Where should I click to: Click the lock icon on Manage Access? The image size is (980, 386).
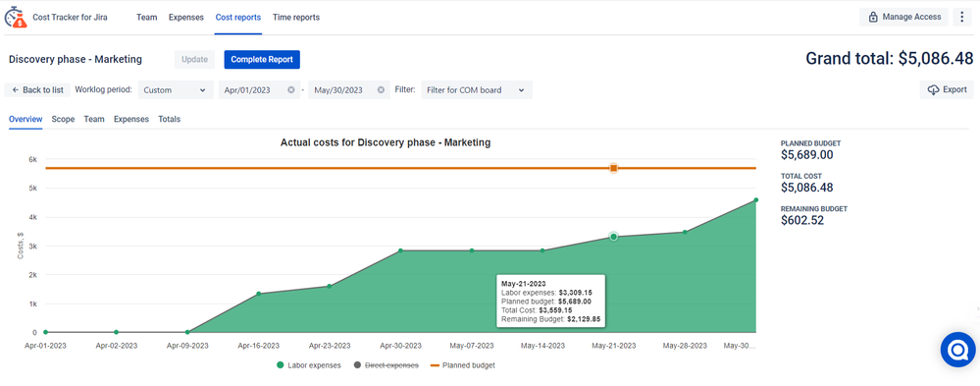(x=873, y=18)
